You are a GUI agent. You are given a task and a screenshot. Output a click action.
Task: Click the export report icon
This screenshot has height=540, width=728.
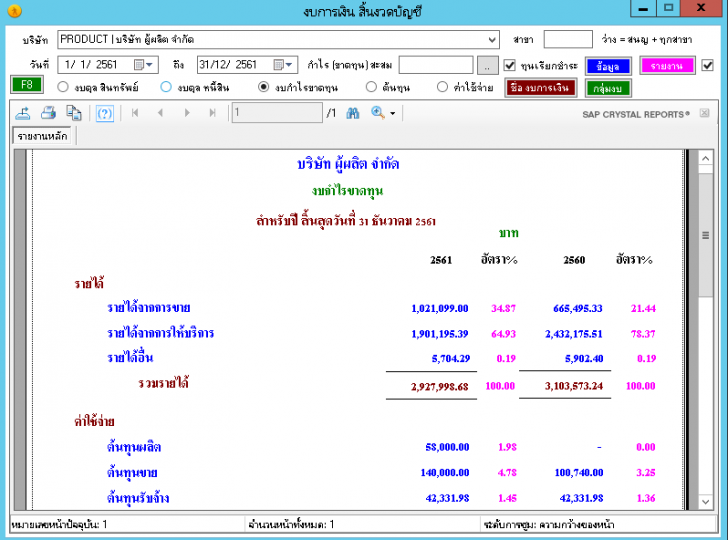23,113
